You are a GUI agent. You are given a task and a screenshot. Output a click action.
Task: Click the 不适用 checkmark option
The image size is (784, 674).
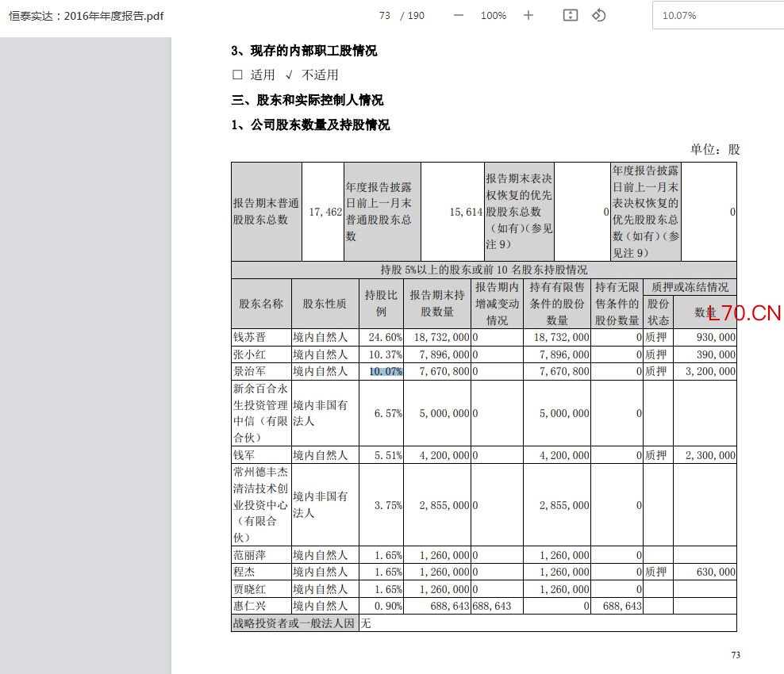(312, 75)
